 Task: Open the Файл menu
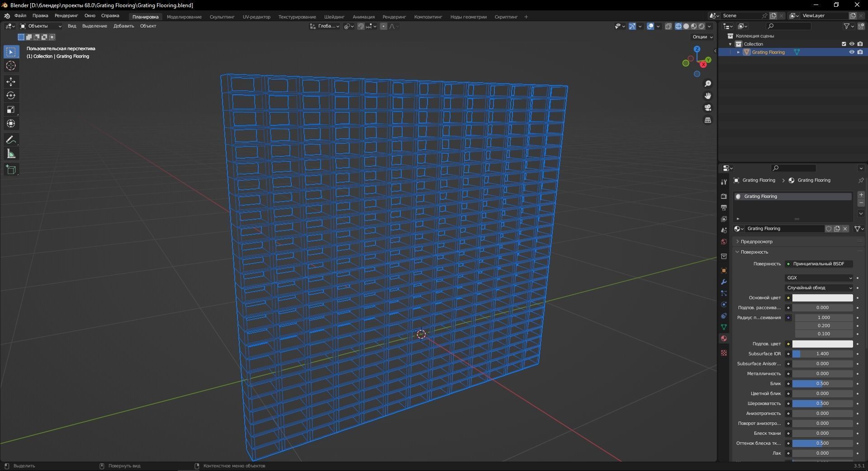(x=20, y=16)
